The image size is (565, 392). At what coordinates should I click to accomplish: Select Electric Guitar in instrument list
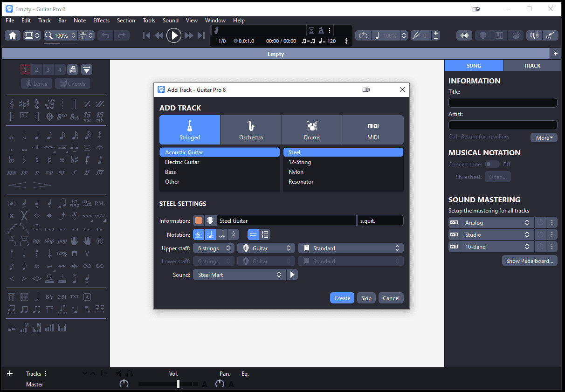220,162
